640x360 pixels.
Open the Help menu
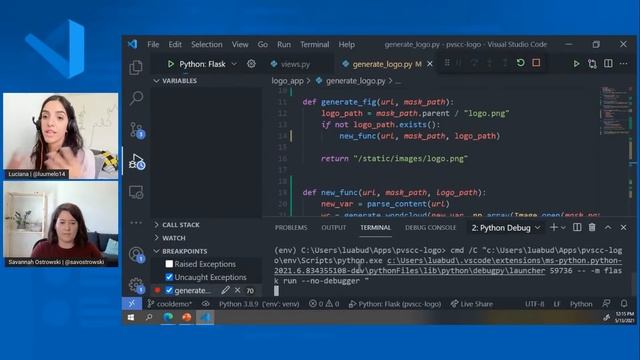click(347, 44)
